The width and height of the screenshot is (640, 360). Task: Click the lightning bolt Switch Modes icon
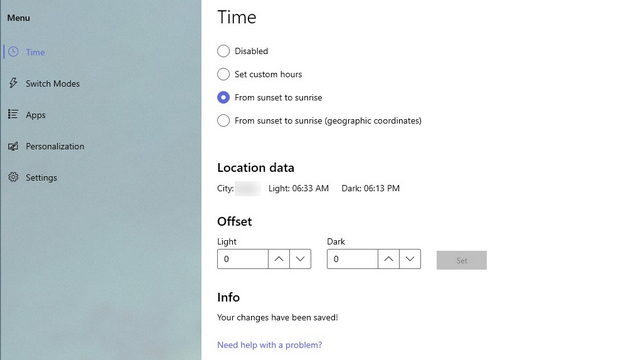coord(13,83)
